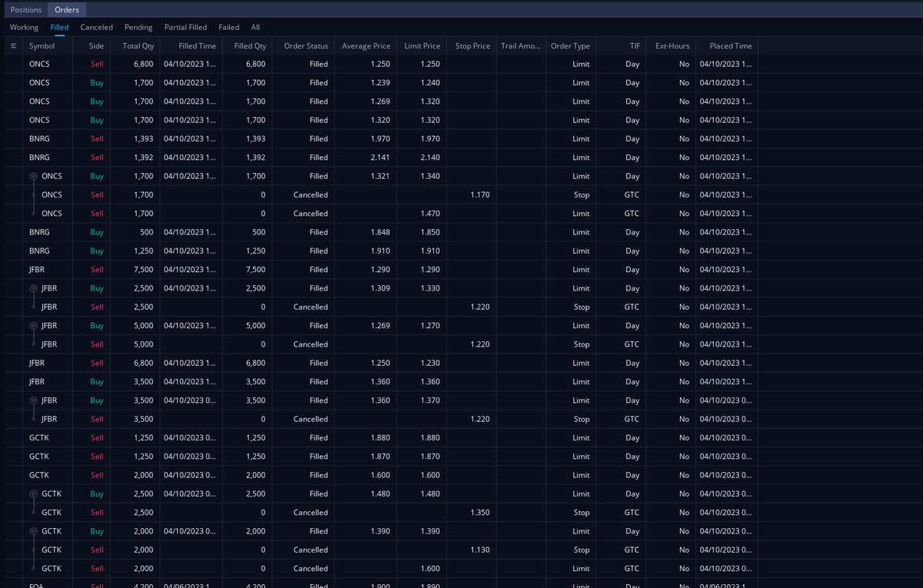923x588 pixels.
Task: Sort by Order Type column header
Action: point(570,46)
